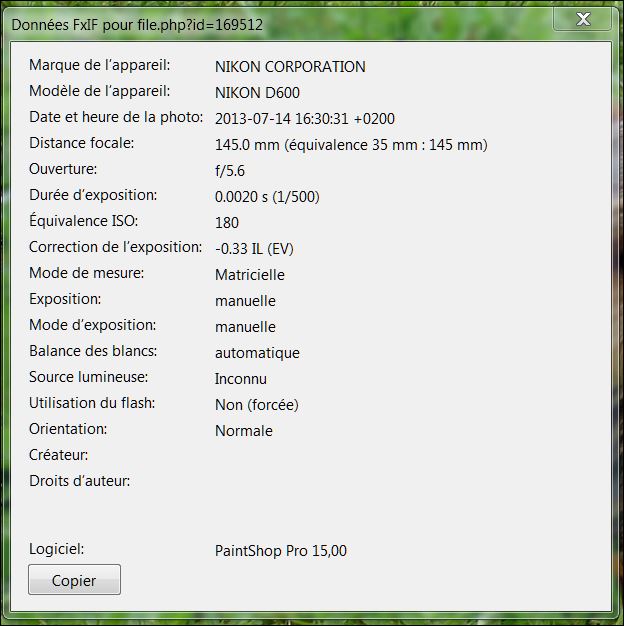Click the label 'Marque de l'appareil:'

click(x=100, y=65)
